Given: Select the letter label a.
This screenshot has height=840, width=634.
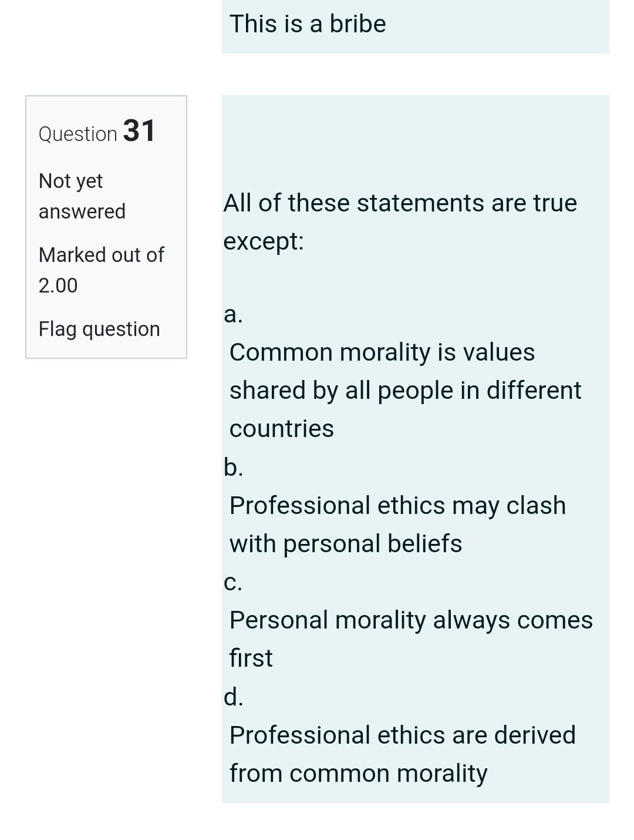Looking at the screenshot, I should point(232,315).
